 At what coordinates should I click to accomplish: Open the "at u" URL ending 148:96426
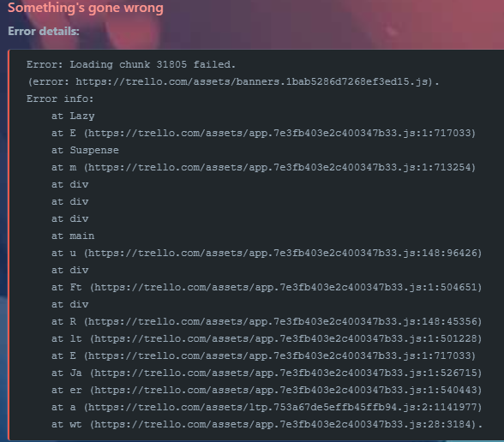tap(283, 253)
